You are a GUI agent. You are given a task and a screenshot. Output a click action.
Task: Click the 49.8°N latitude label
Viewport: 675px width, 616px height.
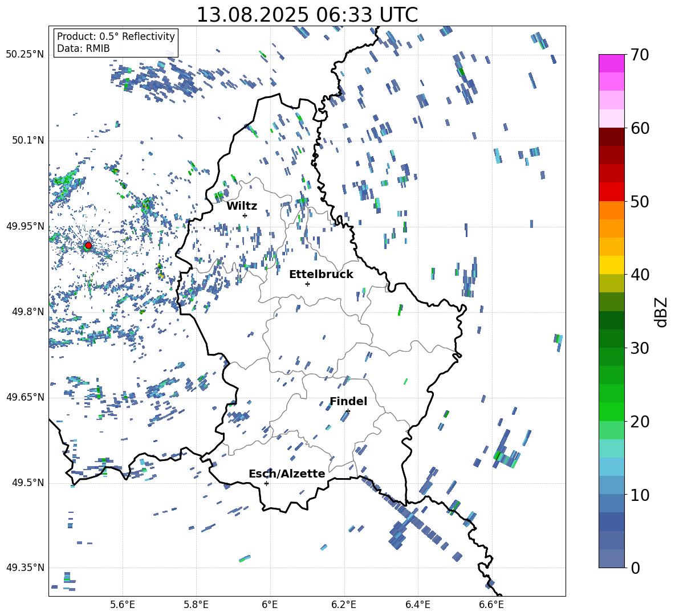(29, 311)
